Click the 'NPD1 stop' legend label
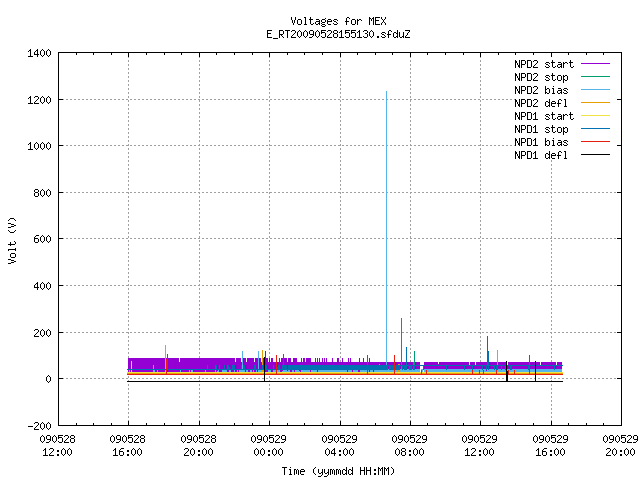This screenshot has width=640, height=480. 541,129
